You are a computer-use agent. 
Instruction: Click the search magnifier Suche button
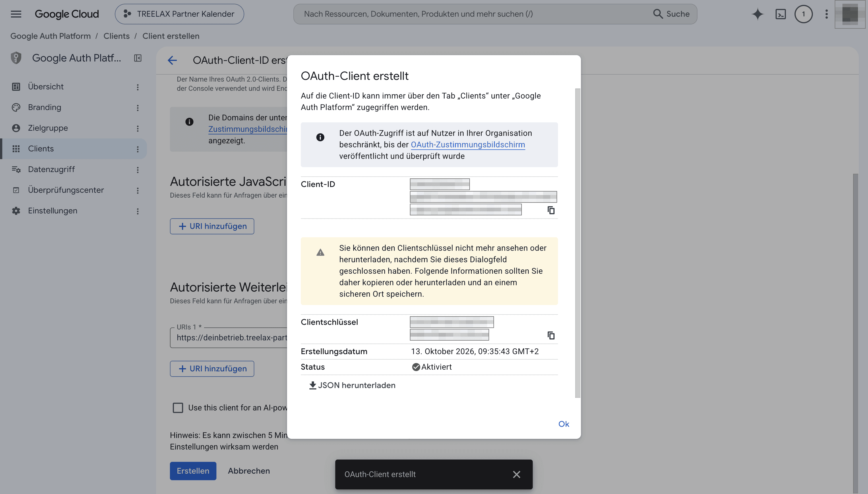671,14
